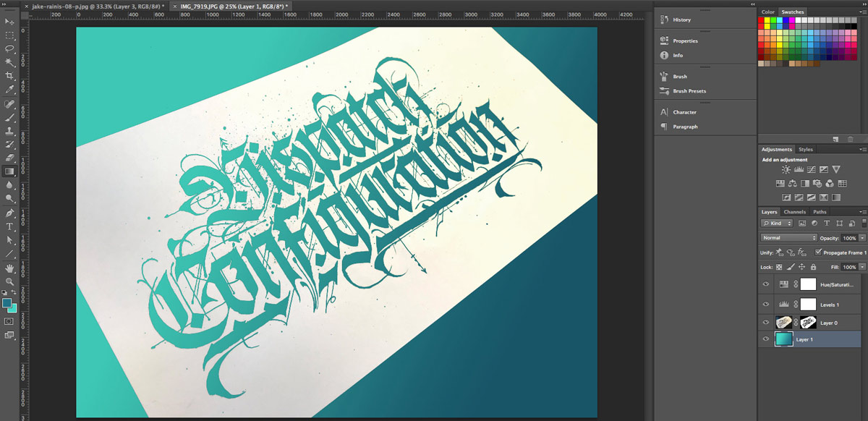Switch to the Styles tab
The width and height of the screenshot is (868, 421).
tap(806, 150)
